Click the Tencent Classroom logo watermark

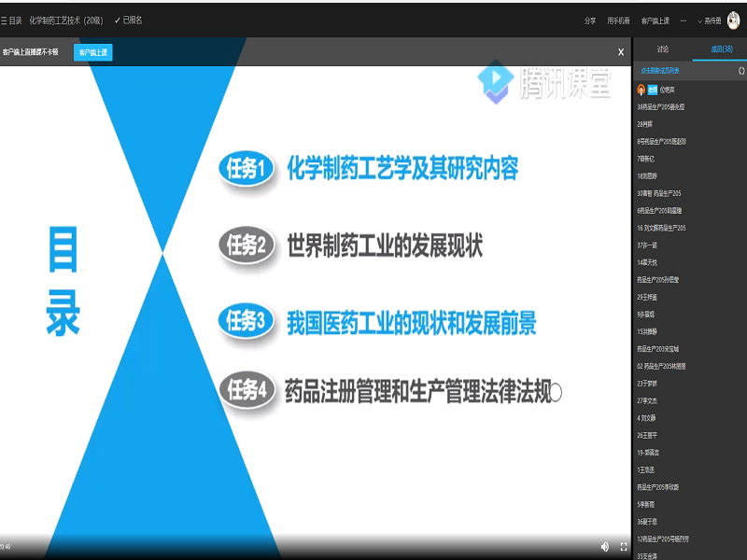click(543, 81)
